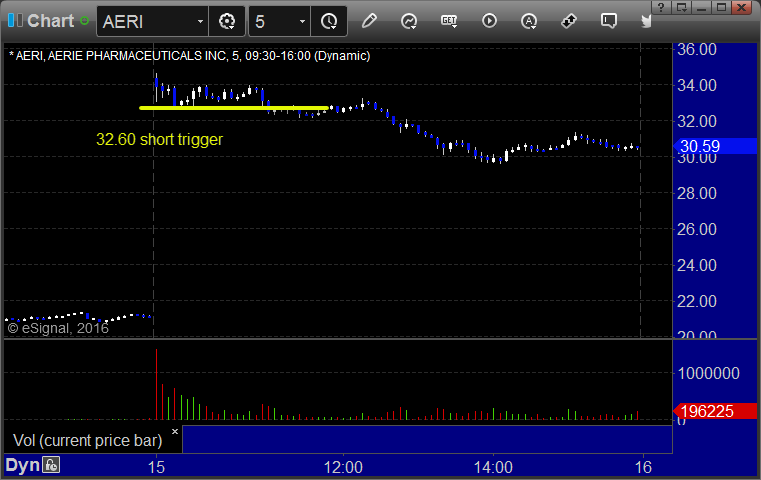Open the clock time template button
Screen dimensions: 761x480
point(329,21)
